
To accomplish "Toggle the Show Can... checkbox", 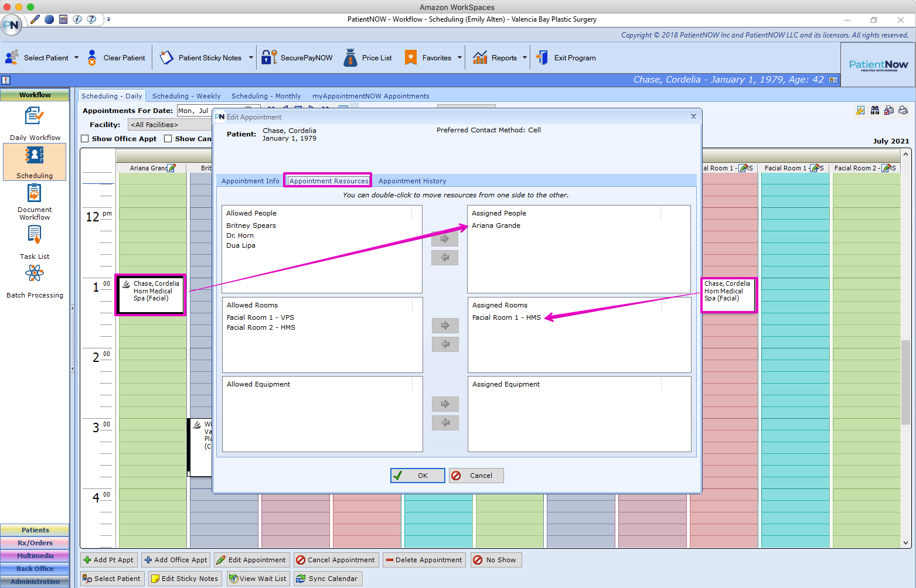I will [x=168, y=139].
